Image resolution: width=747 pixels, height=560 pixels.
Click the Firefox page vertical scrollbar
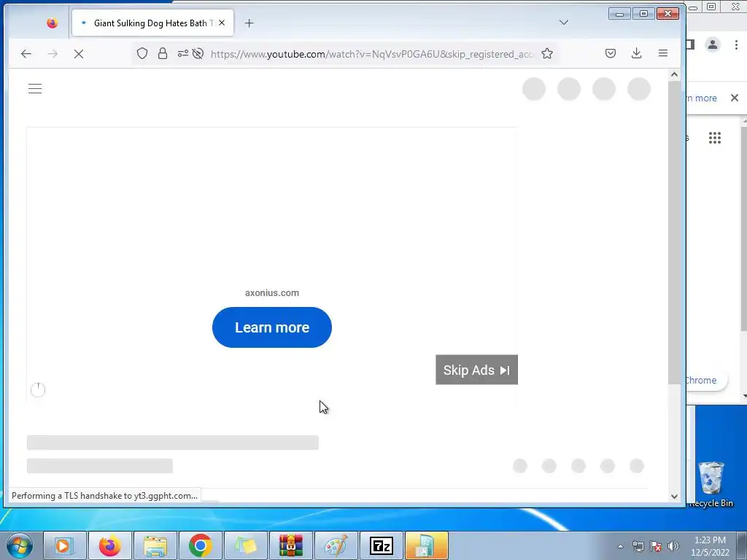point(674,233)
